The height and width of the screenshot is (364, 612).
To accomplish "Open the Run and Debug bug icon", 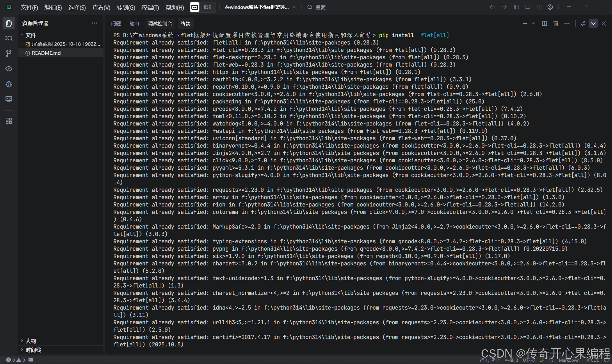I will [9, 84].
